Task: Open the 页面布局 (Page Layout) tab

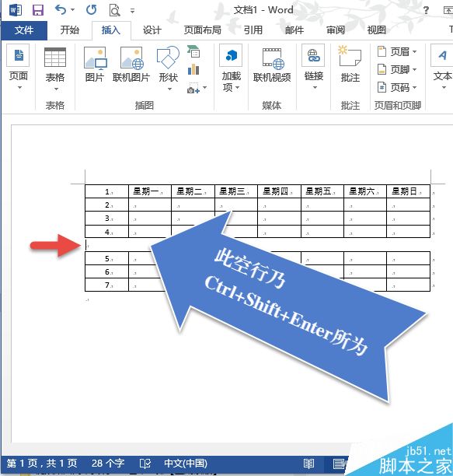Action: click(x=203, y=30)
